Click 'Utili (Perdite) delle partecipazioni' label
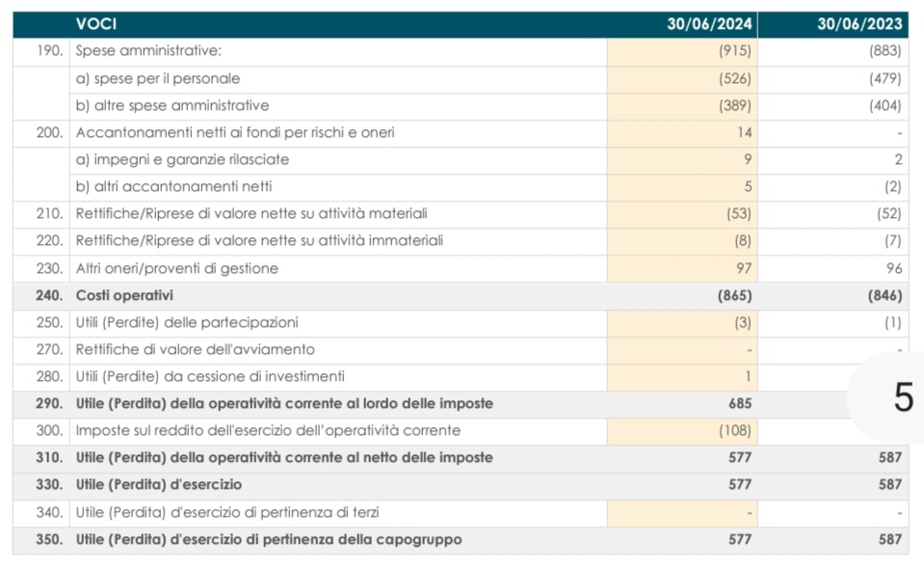The height and width of the screenshot is (566, 924). [187, 322]
